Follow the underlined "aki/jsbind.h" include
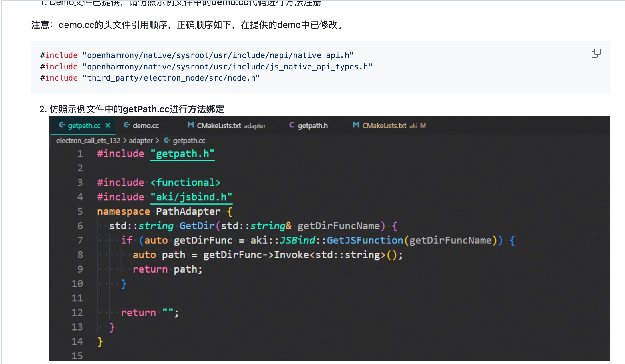625x364 pixels. tap(191, 197)
